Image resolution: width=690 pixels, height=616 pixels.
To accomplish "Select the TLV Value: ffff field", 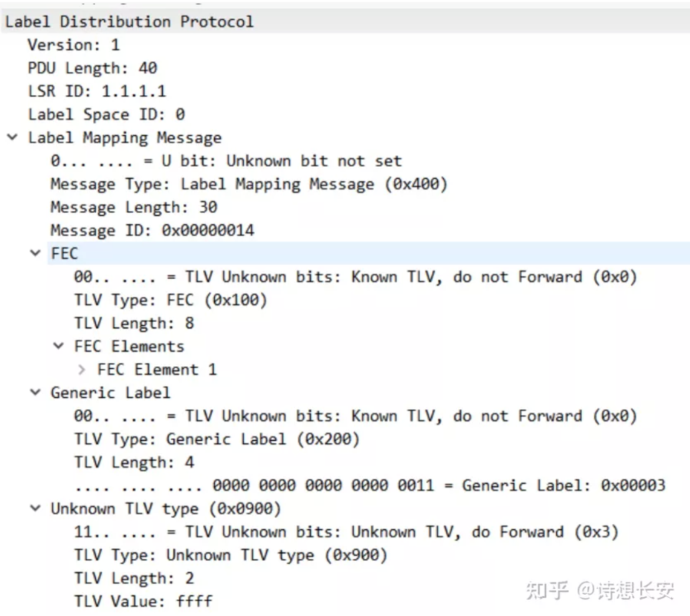I will click(143, 601).
